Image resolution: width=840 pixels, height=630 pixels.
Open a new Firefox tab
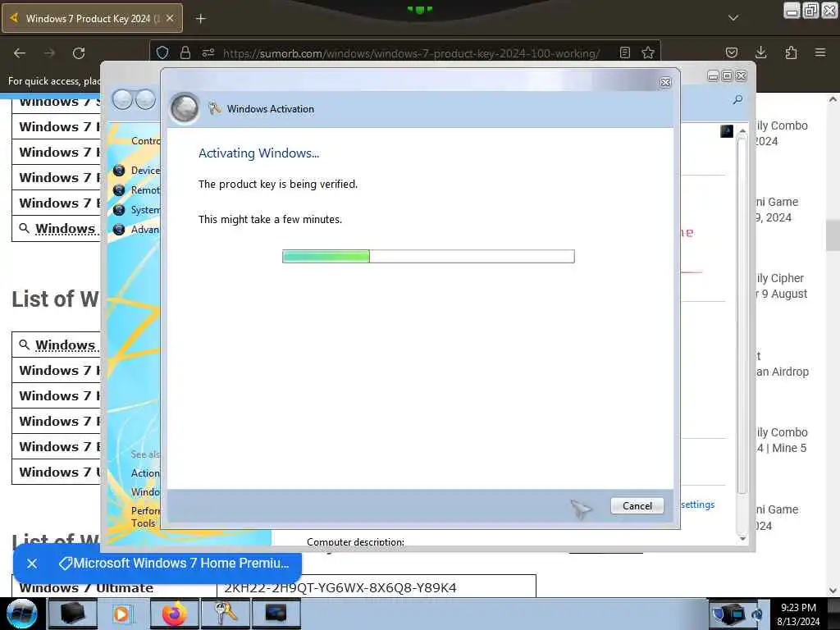(x=200, y=19)
